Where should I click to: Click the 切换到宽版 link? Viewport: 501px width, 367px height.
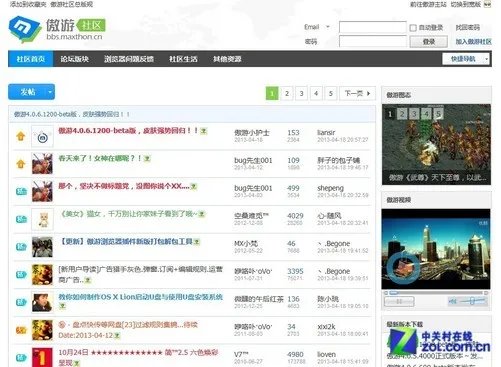466,4
